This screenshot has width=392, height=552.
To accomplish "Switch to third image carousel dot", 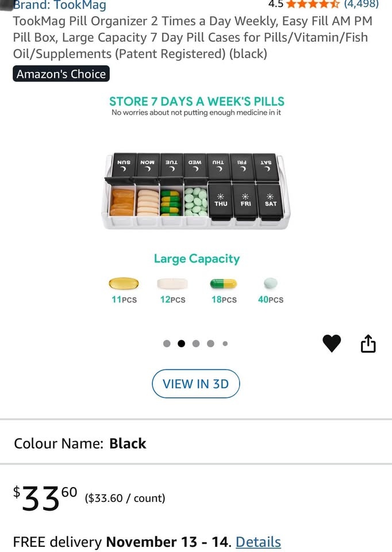I will (x=196, y=344).
